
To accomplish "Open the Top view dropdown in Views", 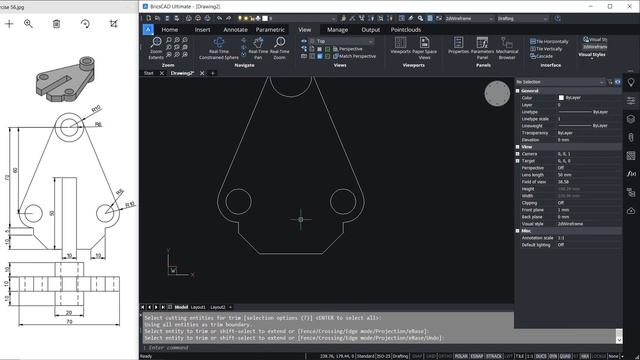I will point(342,41).
